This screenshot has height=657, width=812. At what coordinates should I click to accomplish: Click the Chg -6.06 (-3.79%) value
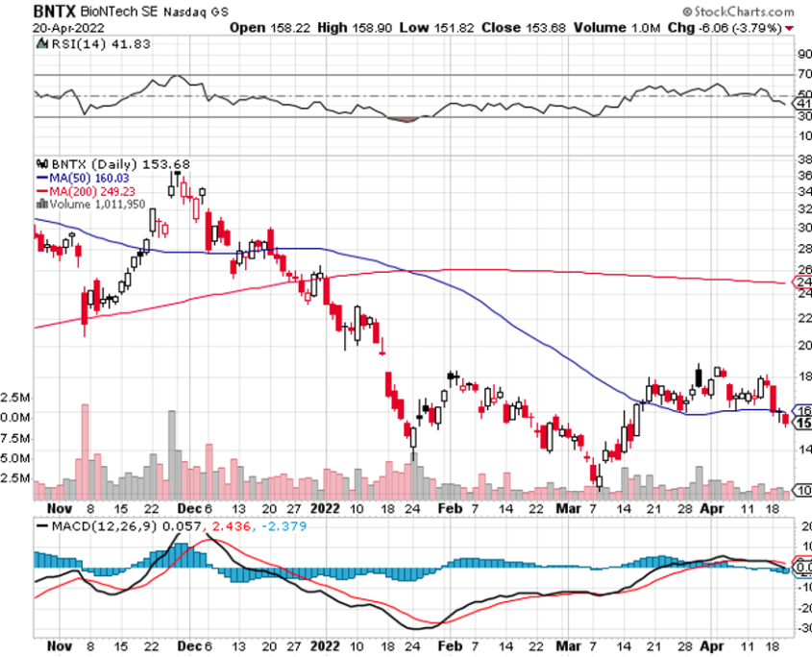[725, 28]
